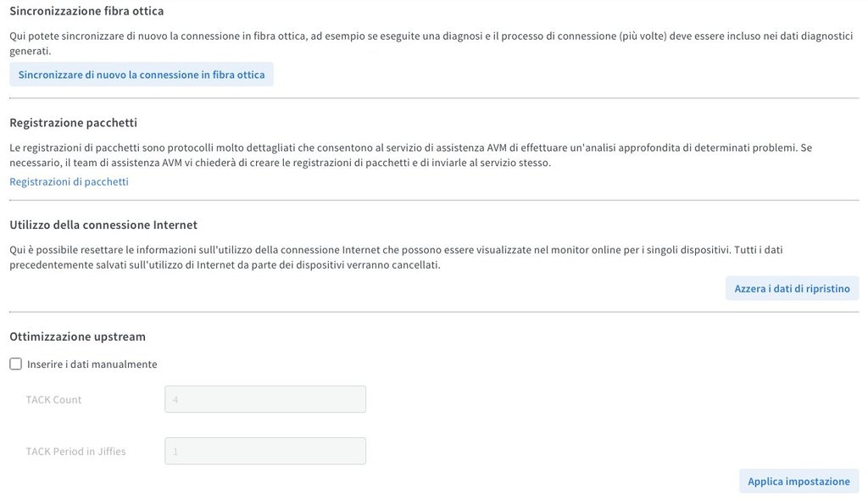Select the Ottimizzazione upstream heading

[77, 336]
